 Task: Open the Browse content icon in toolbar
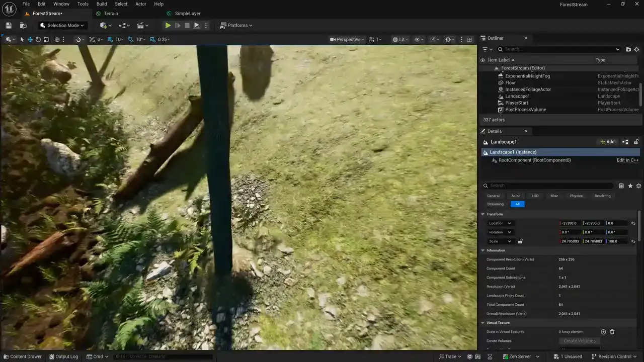pos(23,26)
